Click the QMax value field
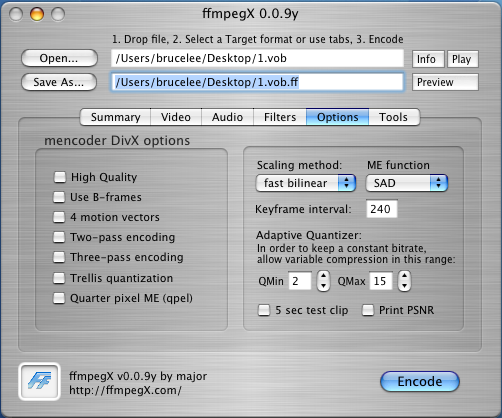The width and height of the screenshot is (502, 418). point(381,281)
